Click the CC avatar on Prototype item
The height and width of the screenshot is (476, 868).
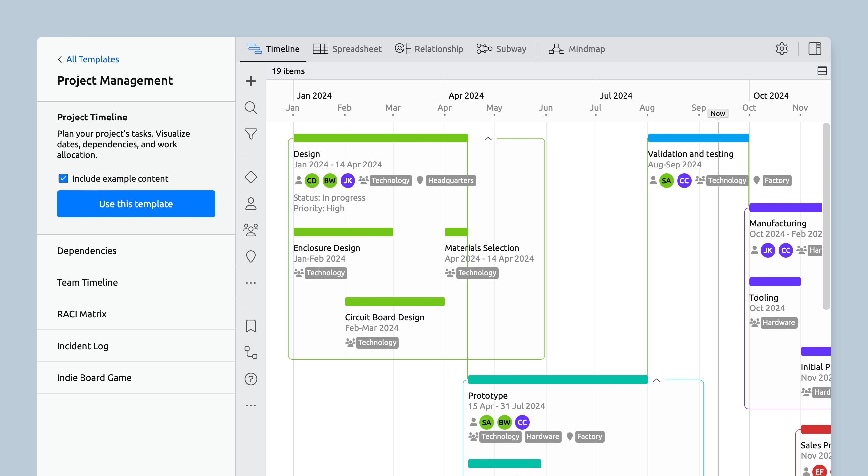(522, 422)
